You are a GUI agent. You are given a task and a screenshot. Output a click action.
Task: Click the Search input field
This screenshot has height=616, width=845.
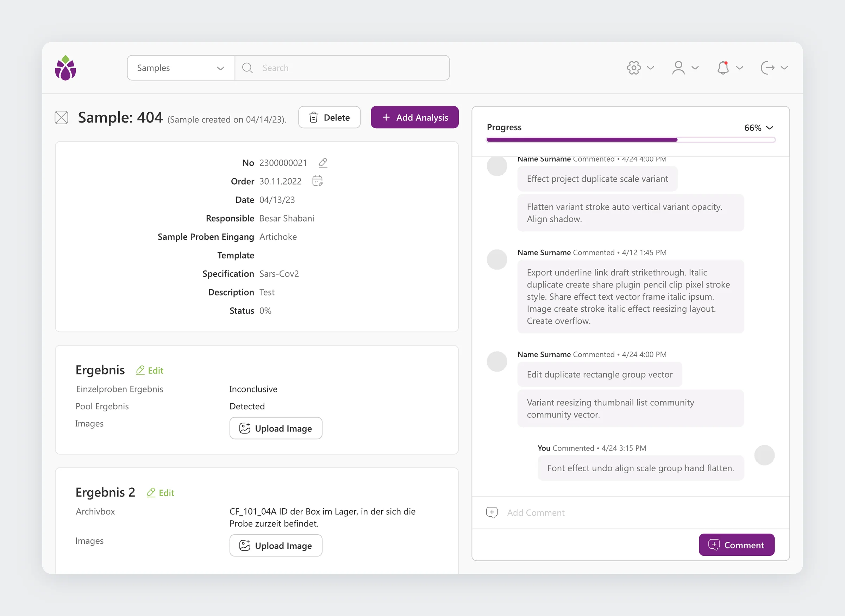click(x=342, y=68)
